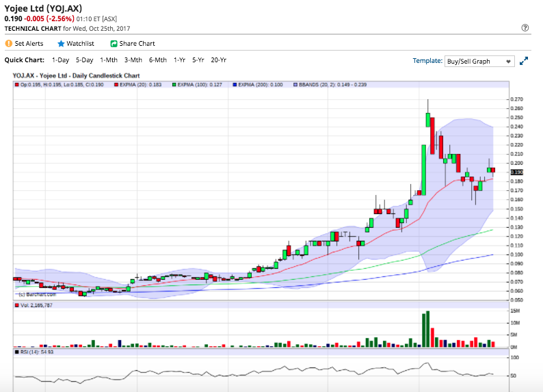The height and width of the screenshot is (392, 543).
Task: Click the tallest green volume bar
Action: (427, 329)
